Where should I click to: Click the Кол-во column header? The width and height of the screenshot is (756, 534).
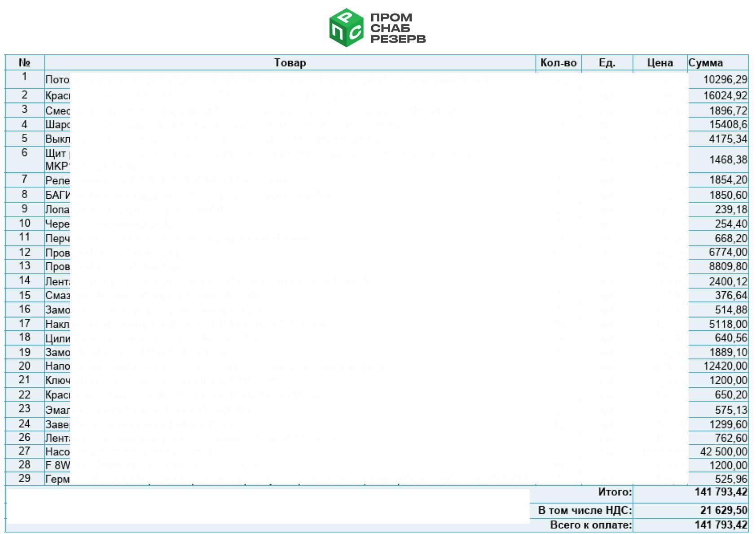coord(558,63)
